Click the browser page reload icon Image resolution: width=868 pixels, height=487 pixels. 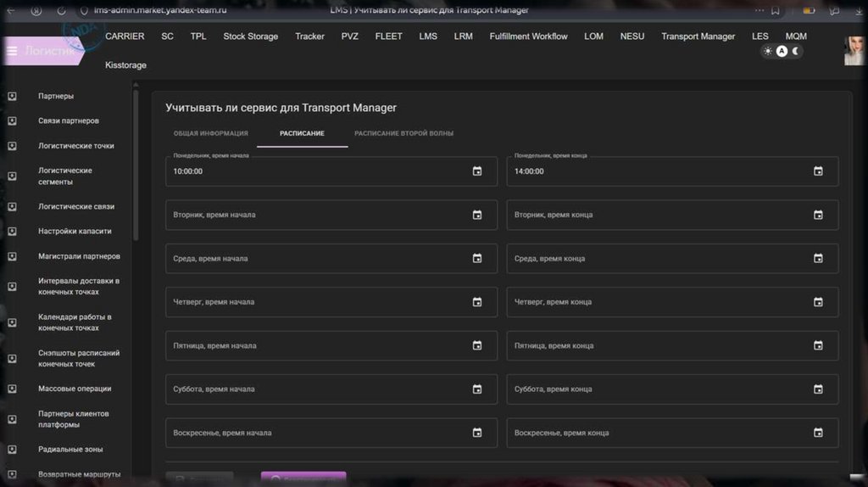(61, 10)
